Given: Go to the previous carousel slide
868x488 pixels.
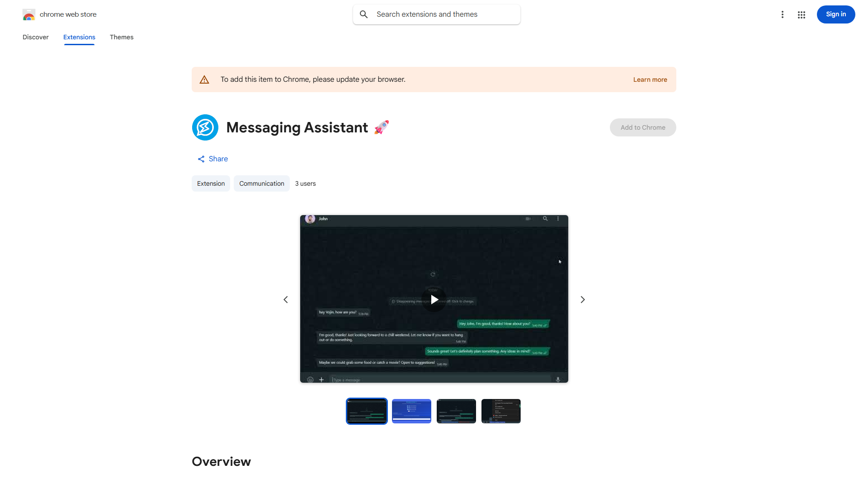Looking at the screenshot, I should click(285, 299).
